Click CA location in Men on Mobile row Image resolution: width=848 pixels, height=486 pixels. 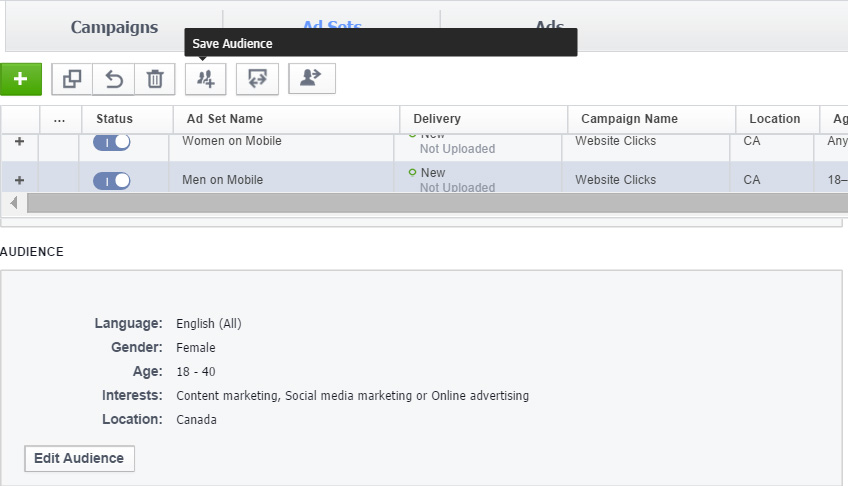[752, 180]
